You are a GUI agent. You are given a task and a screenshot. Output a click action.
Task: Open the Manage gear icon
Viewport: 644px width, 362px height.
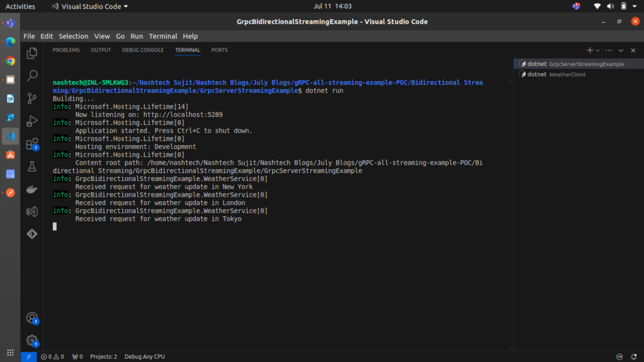pyautogui.click(x=32, y=341)
